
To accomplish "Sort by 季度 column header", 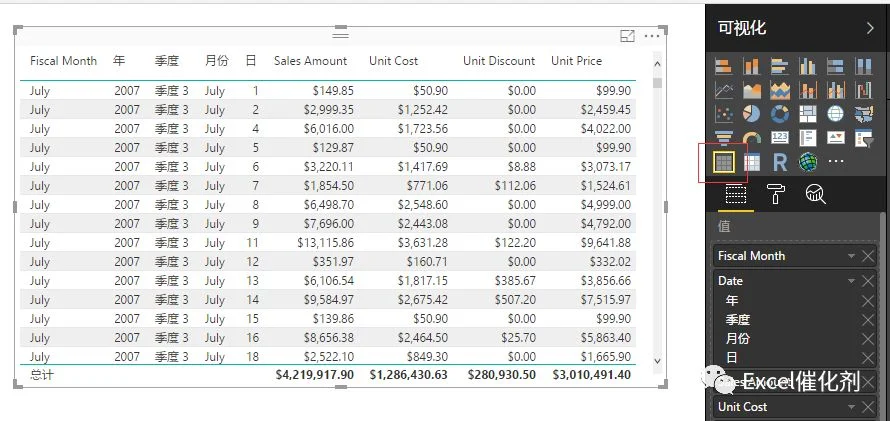I will click(167, 61).
